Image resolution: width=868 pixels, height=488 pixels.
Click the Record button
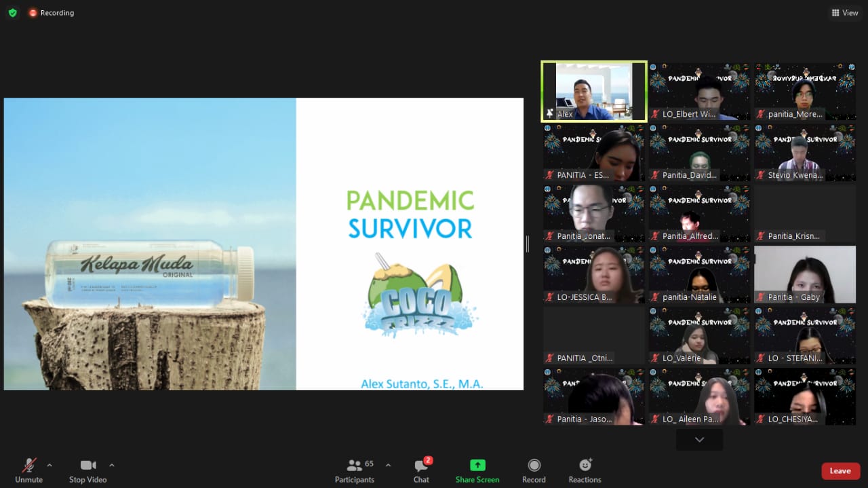point(534,470)
